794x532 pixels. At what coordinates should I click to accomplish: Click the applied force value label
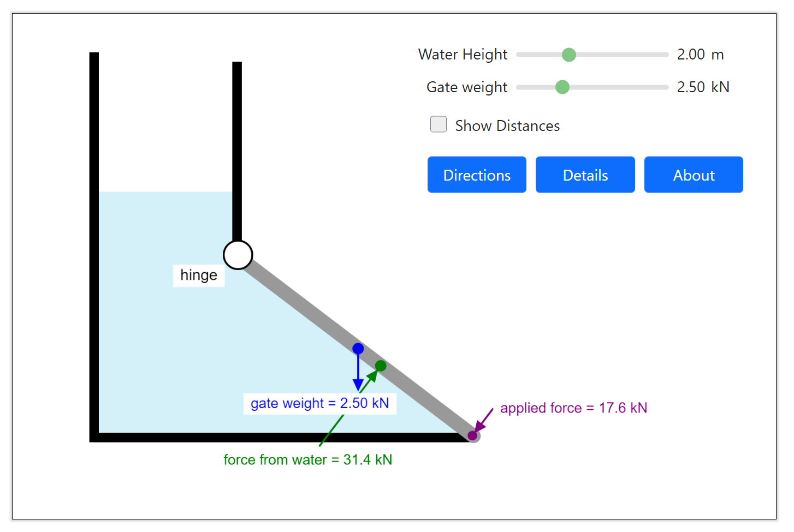tap(573, 408)
